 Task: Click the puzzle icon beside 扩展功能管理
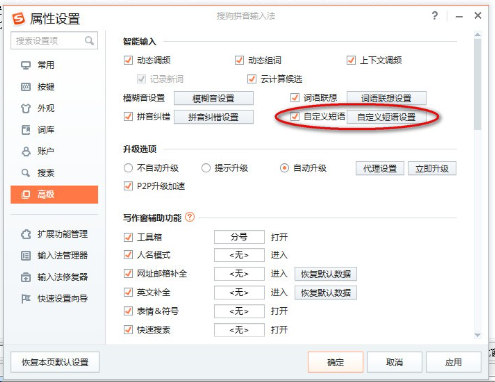coord(26,234)
